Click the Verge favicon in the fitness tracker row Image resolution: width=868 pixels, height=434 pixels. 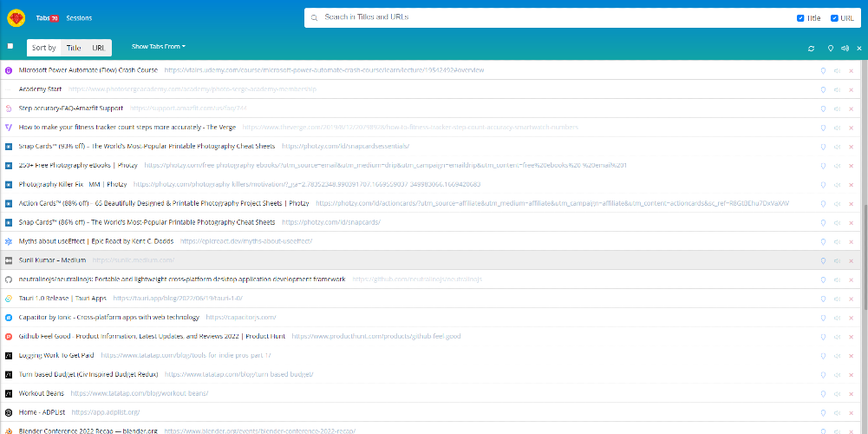(9, 128)
